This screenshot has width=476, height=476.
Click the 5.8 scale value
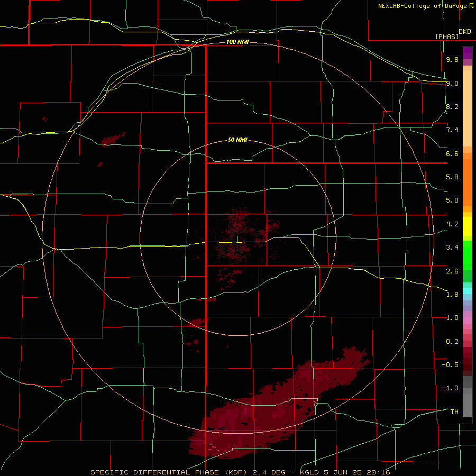tap(452, 177)
